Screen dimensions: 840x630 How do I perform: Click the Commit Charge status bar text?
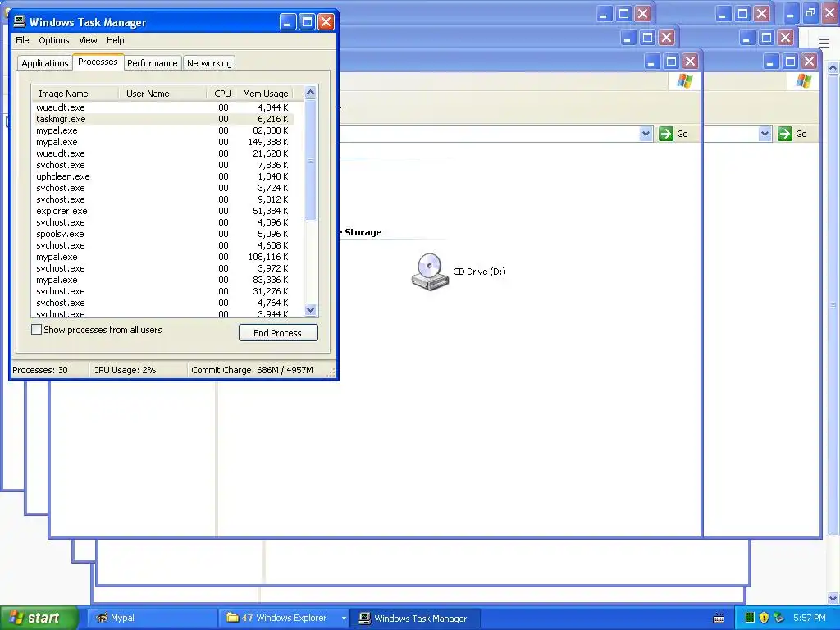click(x=252, y=370)
